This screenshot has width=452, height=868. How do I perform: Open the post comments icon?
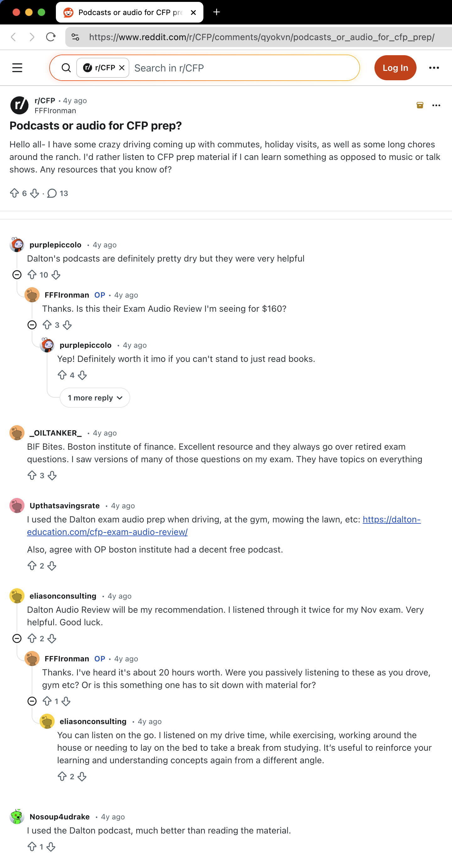coord(52,193)
